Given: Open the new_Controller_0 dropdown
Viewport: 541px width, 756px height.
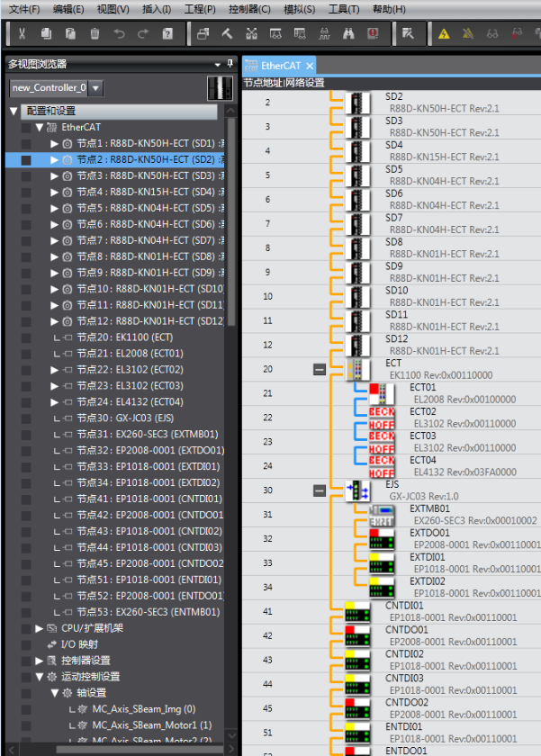Looking at the screenshot, I should (x=95, y=88).
